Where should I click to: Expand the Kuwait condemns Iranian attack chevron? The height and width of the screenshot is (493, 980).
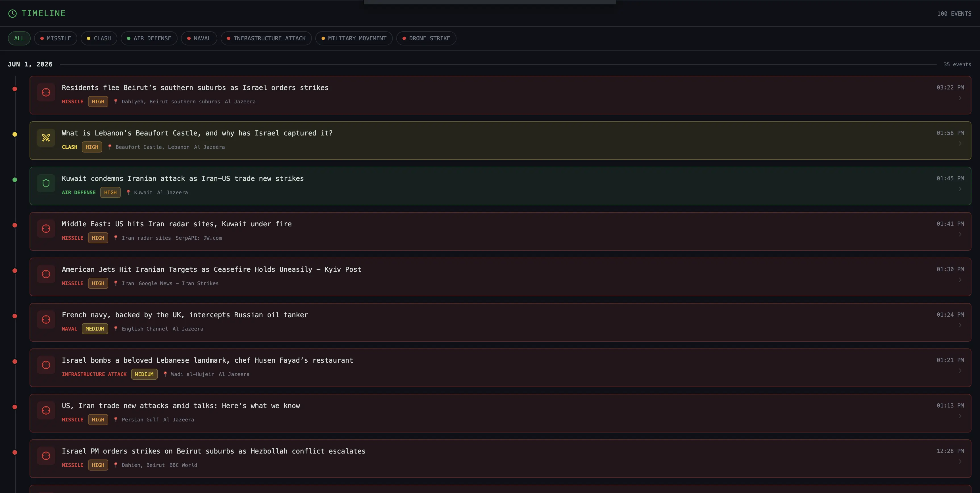960,189
